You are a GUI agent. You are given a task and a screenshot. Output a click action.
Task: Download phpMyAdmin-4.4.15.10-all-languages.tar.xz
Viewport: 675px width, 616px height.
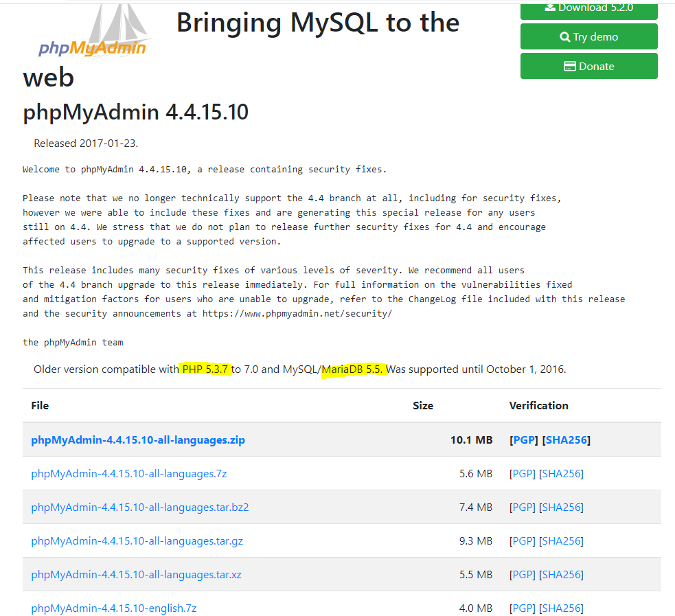(136, 574)
